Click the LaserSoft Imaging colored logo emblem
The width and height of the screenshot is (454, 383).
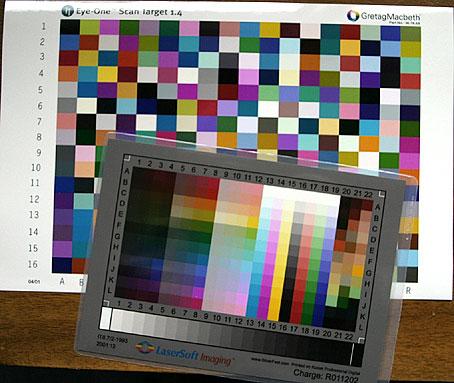coord(145,348)
